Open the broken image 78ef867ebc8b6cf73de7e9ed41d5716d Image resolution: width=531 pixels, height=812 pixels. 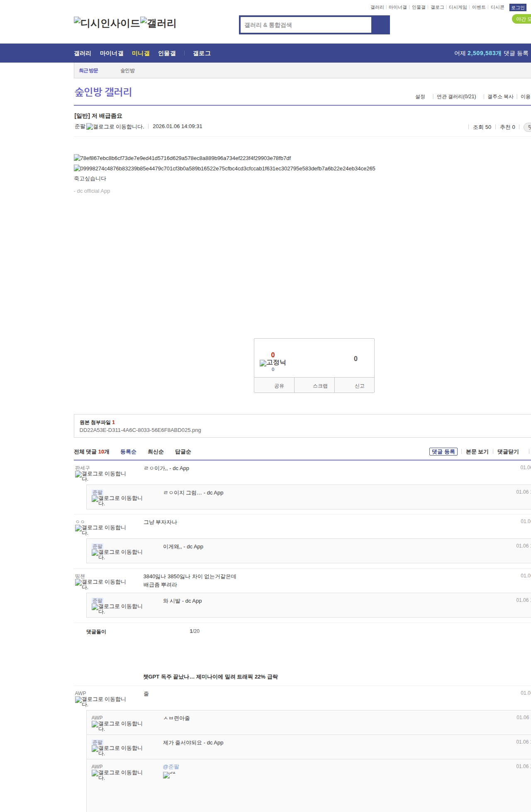tap(182, 158)
